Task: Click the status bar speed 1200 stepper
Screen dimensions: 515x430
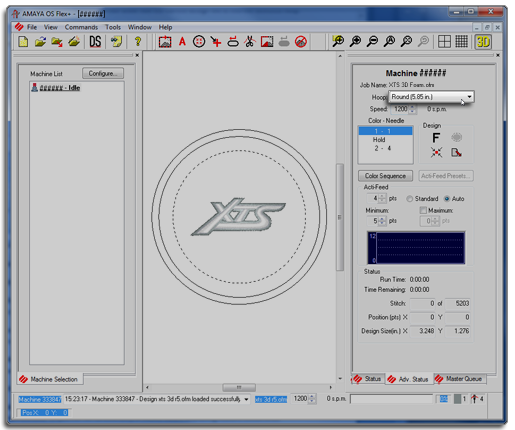Action: coord(312,399)
